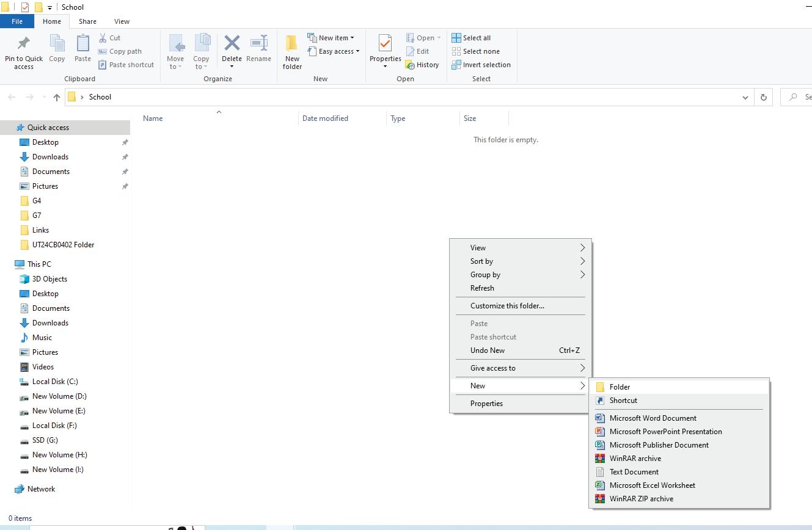Open Give access to submenu
This screenshot has height=530, width=812.
tap(521, 368)
